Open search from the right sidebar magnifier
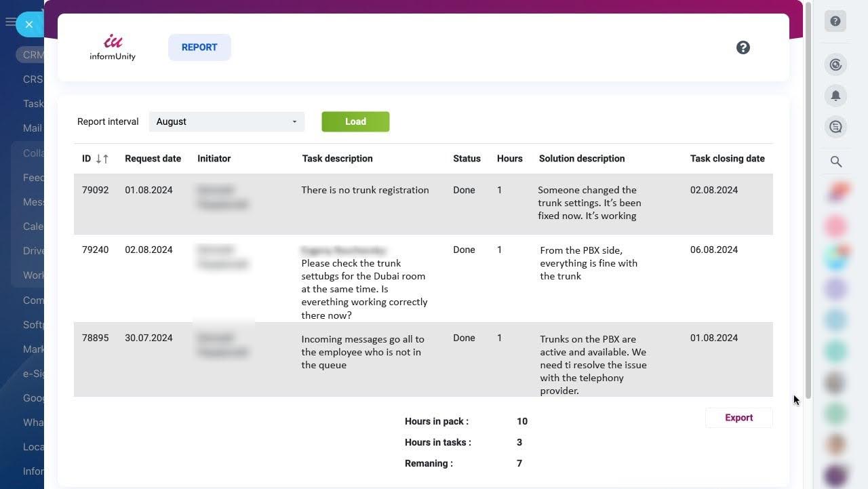Screen dimensions: 868x489 [x=835, y=161]
